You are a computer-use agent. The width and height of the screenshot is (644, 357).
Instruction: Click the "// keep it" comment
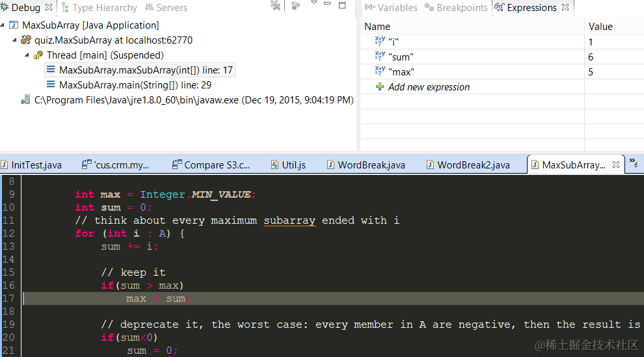pyautogui.click(x=133, y=272)
